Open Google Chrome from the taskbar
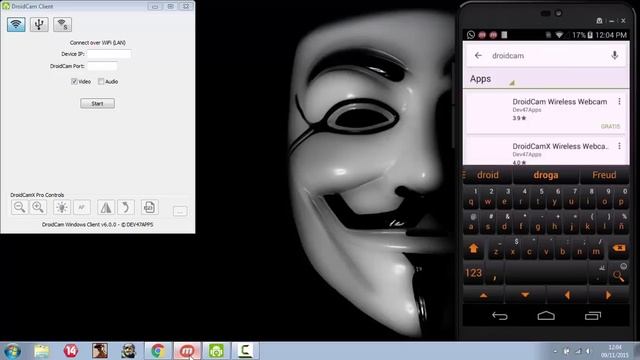This screenshot has width=640, height=360. click(x=158, y=351)
